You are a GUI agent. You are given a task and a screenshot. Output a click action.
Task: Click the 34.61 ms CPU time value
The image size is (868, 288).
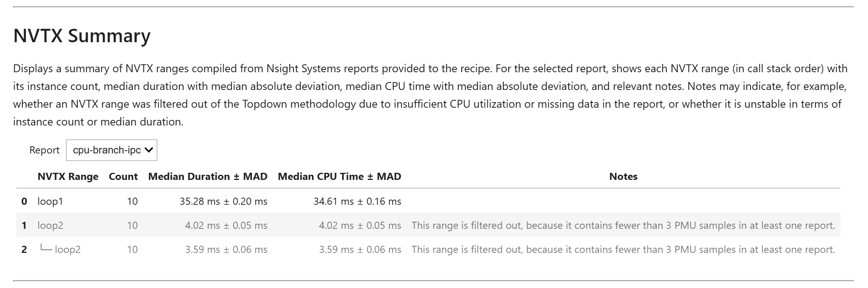[x=357, y=201]
